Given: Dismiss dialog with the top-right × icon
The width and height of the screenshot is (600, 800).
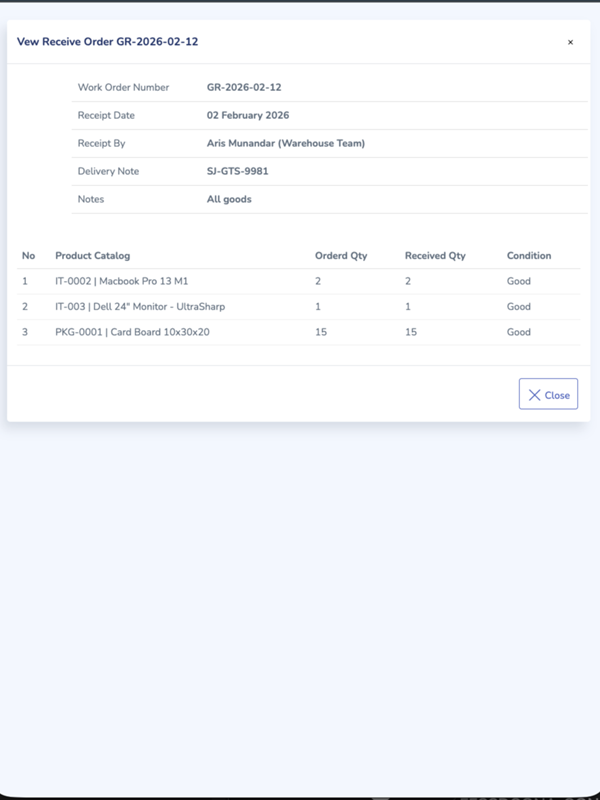Looking at the screenshot, I should (570, 42).
